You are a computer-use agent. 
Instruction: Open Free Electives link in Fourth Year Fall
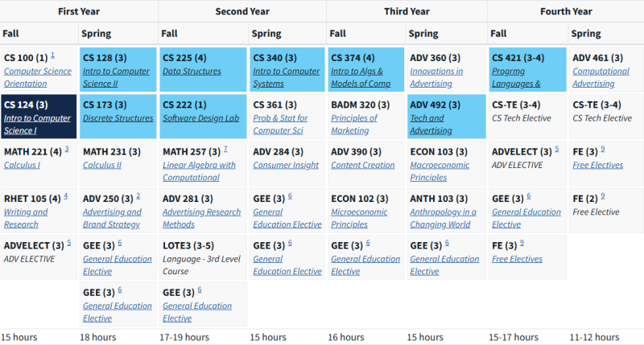517,259
